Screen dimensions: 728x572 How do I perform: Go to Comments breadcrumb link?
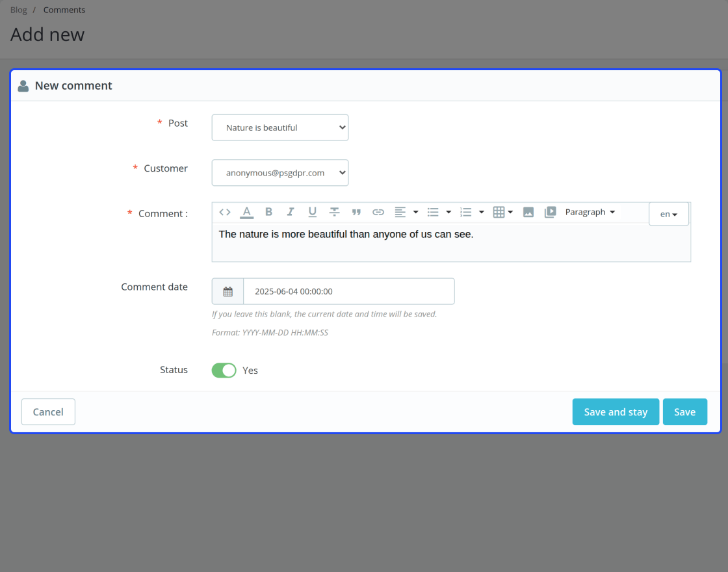pyautogui.click(x=64, y=10)
